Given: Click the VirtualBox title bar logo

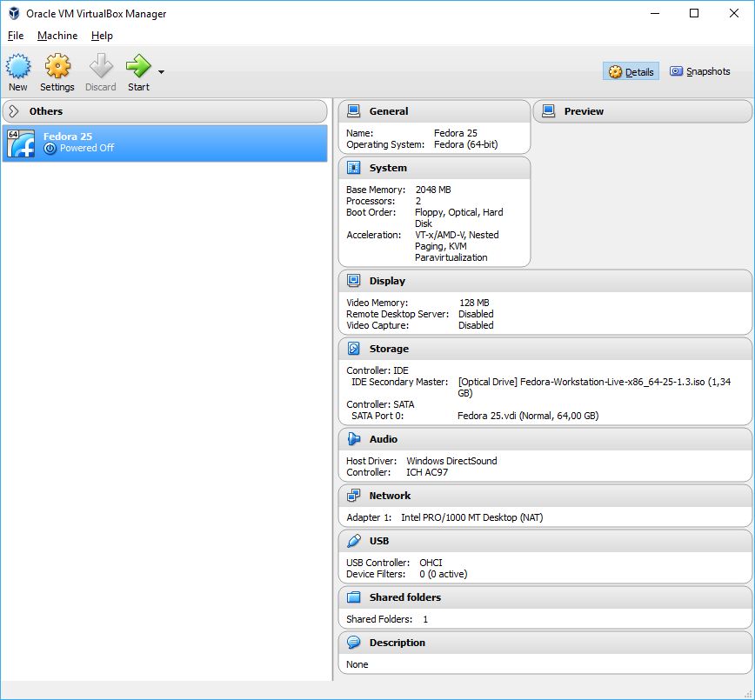Looking at the screenshot, I should click(14, 14).
